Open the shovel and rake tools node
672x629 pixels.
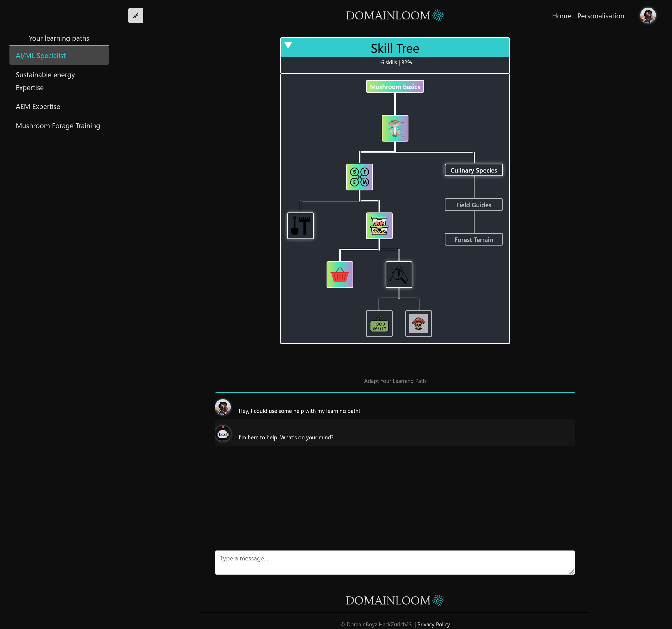point(300,226)
